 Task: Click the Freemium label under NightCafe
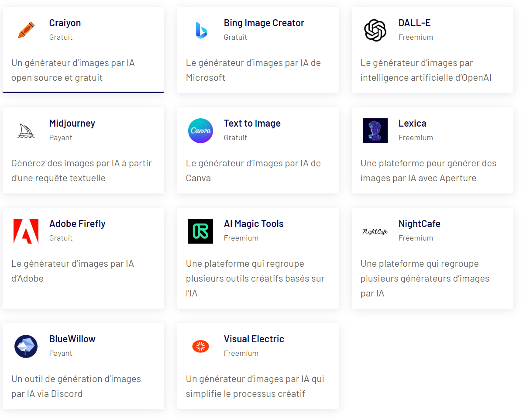point(416,238)
